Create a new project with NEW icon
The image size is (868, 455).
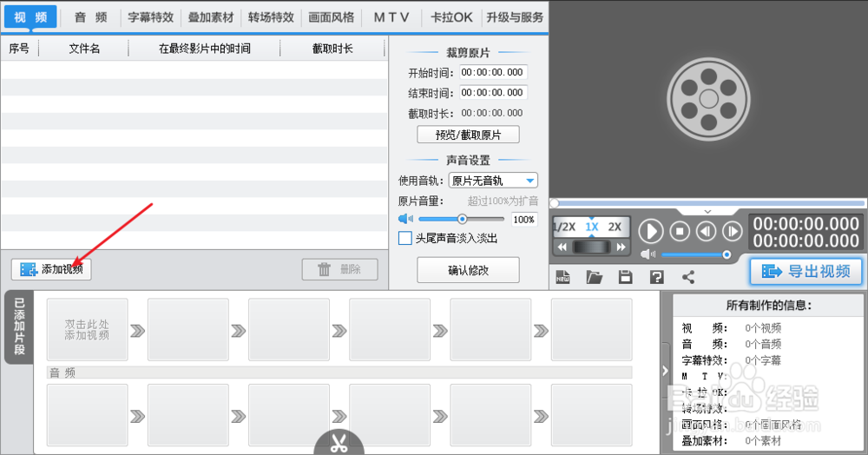pyautogui.click(x=562, y=277)
